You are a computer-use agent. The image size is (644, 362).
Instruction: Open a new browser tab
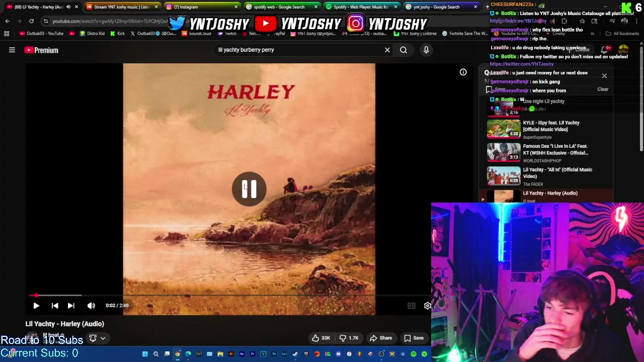[487, 7]
